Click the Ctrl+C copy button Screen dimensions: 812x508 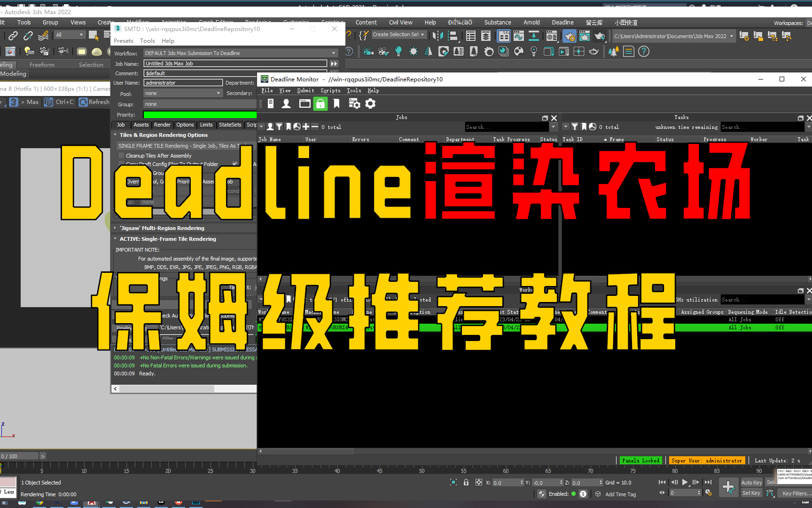tap(59, 102)
